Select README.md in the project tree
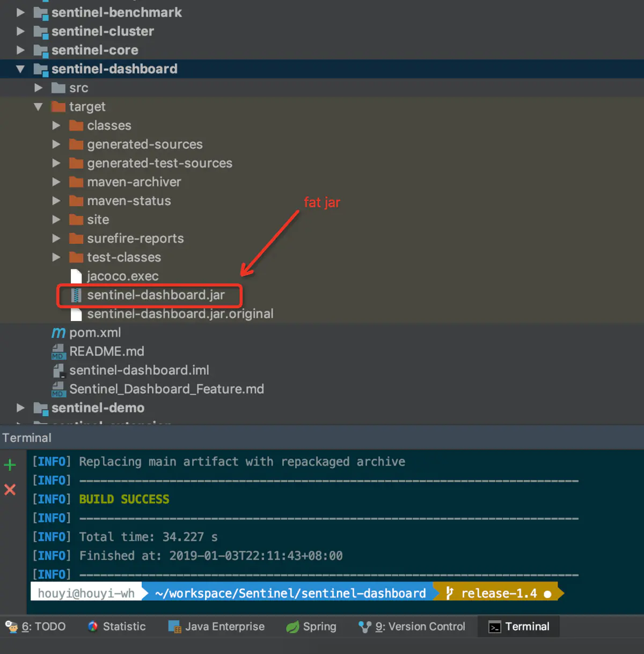644x654 pixels. pyautogui.click(x=107, y=351)
